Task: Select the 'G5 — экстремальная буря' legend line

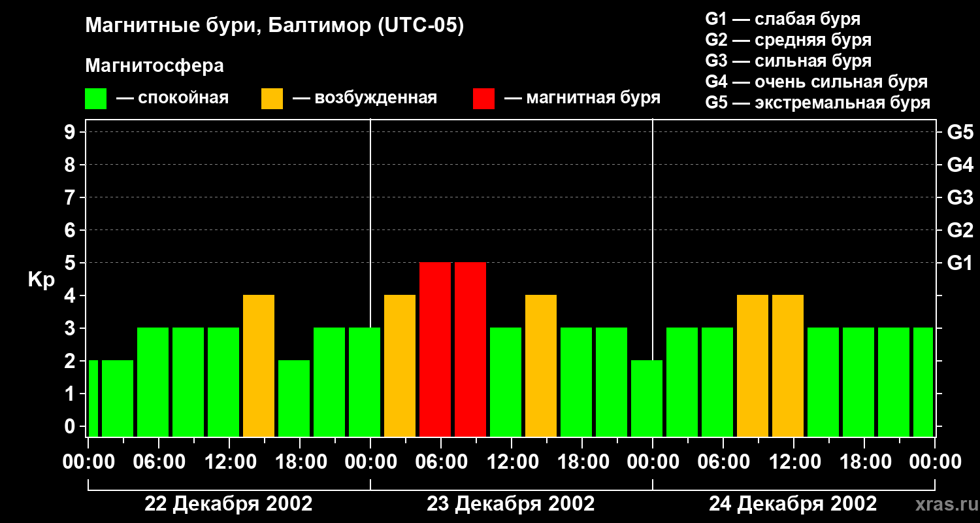Action: [x=817, y=103]
